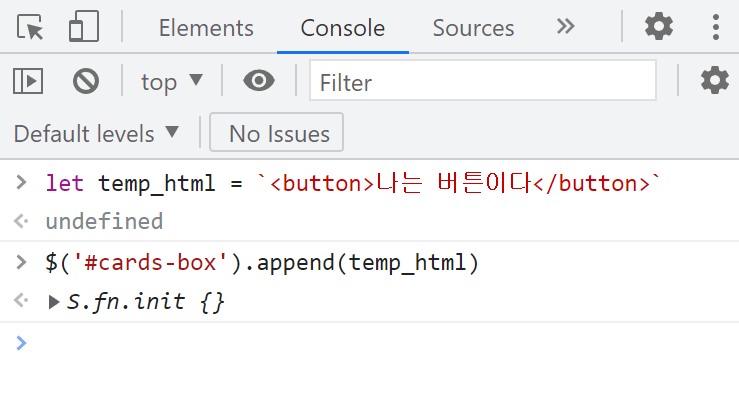This screenshot has width=739, height=407.
Task: Create live expression with eye icon
Action: point(259,81)
